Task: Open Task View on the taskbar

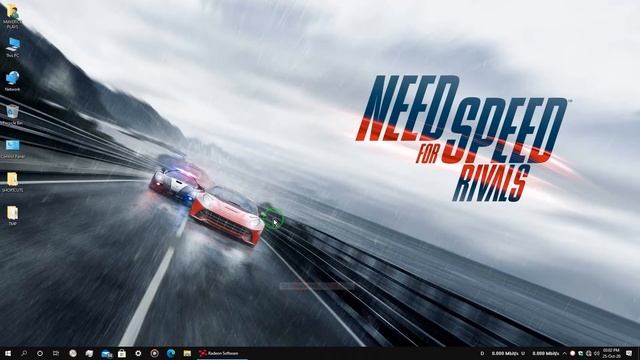Action: tap(56, 353)
